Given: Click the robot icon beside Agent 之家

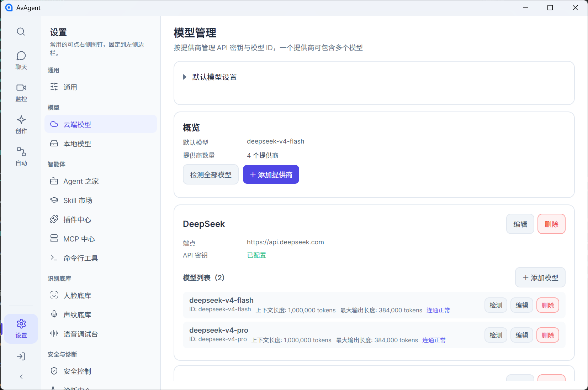Looking at the screenshot, I should coord(54,181).
